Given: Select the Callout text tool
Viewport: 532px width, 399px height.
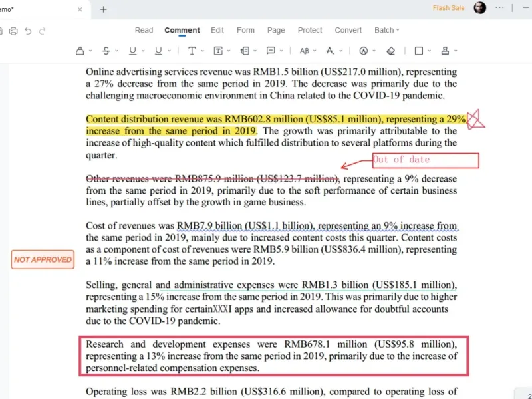Looking at the screenshot, I should (245, 51).
